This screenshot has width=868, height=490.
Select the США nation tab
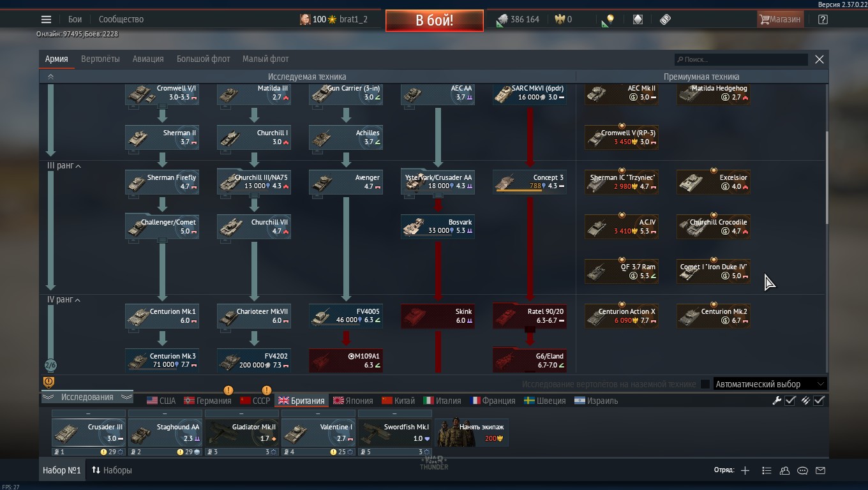161,401
